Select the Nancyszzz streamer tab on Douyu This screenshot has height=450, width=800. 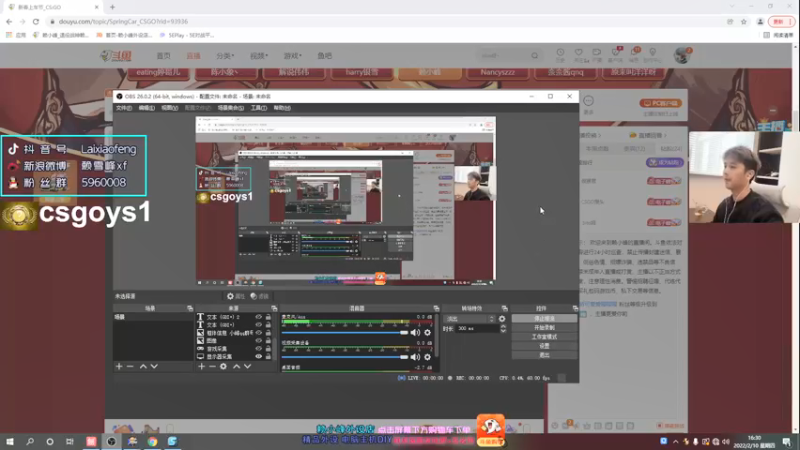pyautogui.click(x=497, y=72)
